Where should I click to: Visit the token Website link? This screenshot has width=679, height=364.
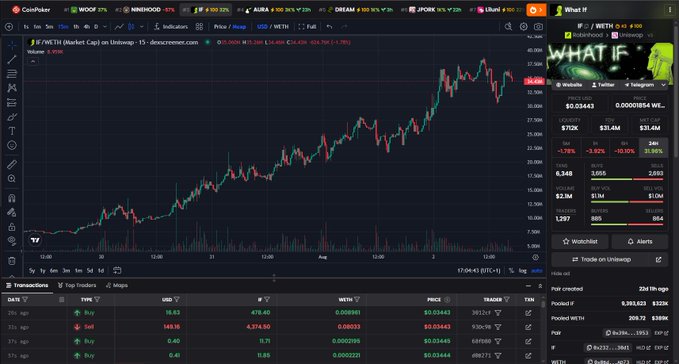click(569, 85)
